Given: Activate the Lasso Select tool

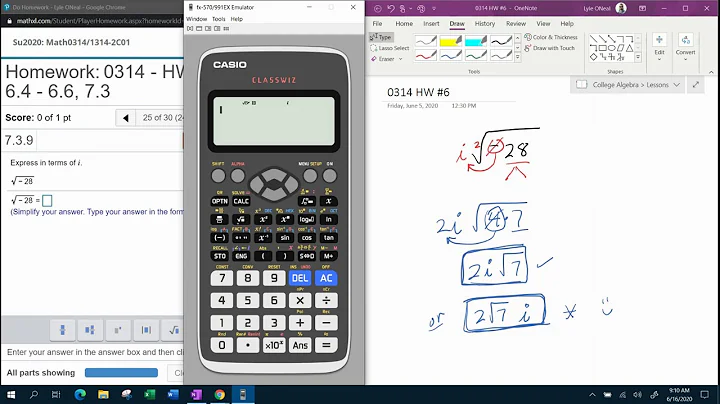Looking at the screenshot, I should (389, 48).
